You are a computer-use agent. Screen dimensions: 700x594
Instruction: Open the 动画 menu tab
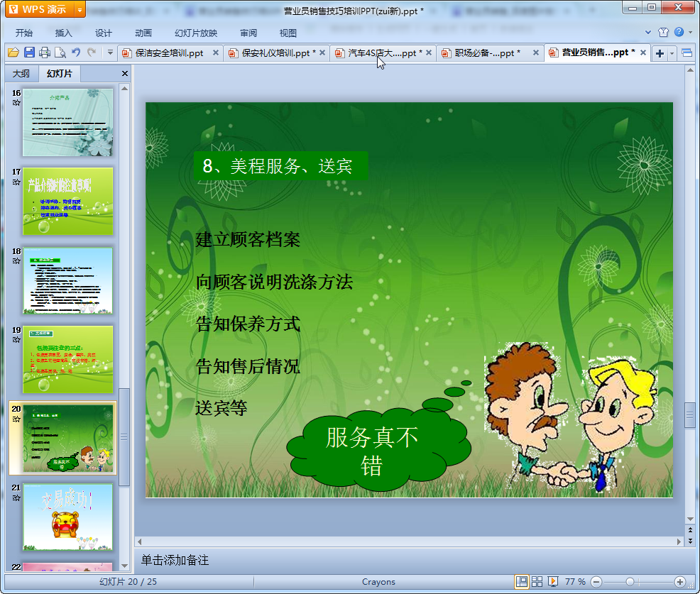tap(143, 33)
